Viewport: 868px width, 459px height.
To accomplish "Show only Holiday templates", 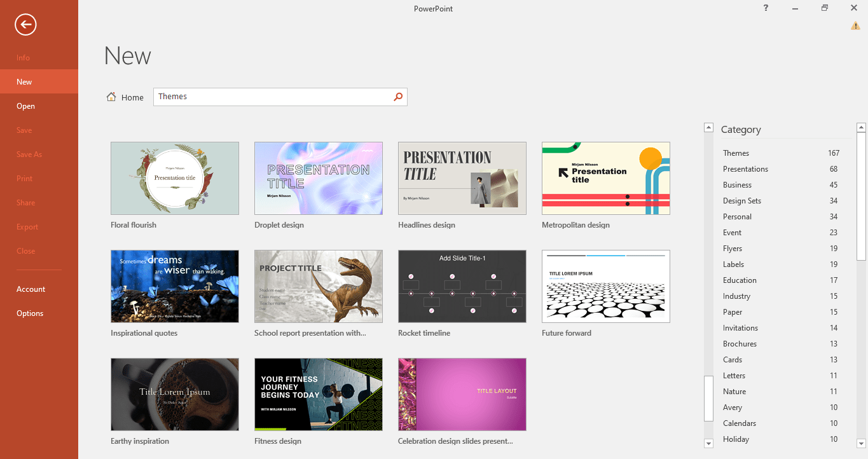I will [736, 439].
